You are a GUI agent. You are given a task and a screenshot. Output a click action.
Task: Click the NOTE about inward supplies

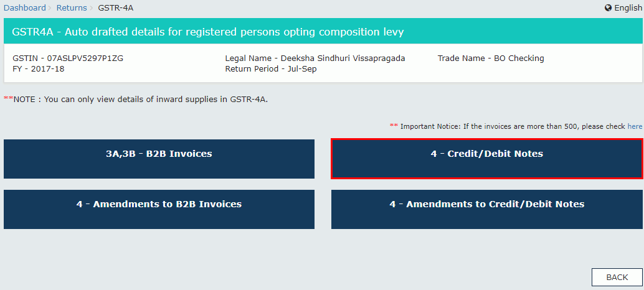(x=136, y=100)
